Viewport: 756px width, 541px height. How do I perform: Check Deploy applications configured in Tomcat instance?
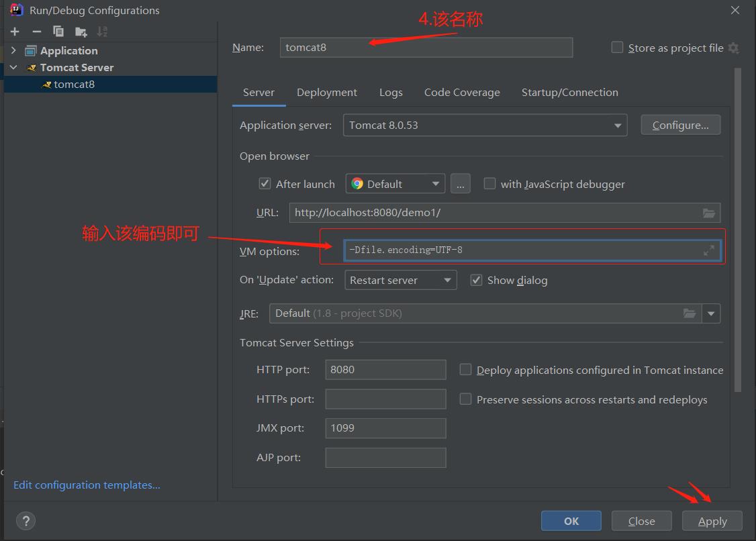tap(465, 369)
